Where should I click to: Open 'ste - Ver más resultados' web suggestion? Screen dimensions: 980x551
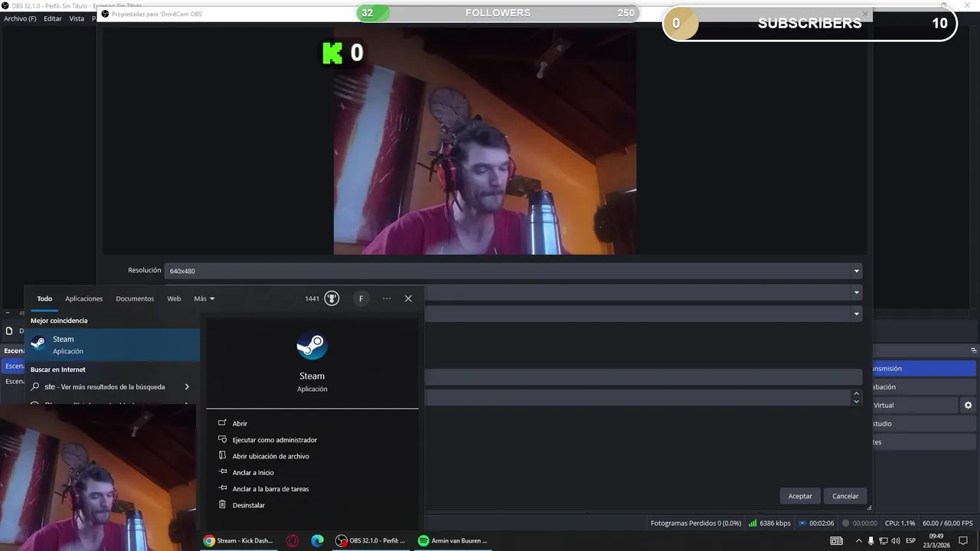tap(105, 386)
